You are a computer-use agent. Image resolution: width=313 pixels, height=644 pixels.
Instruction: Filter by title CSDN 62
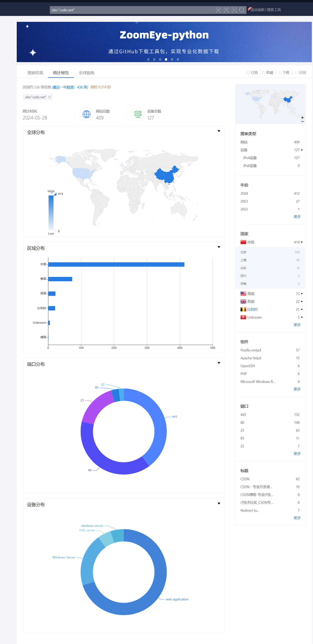270,479
